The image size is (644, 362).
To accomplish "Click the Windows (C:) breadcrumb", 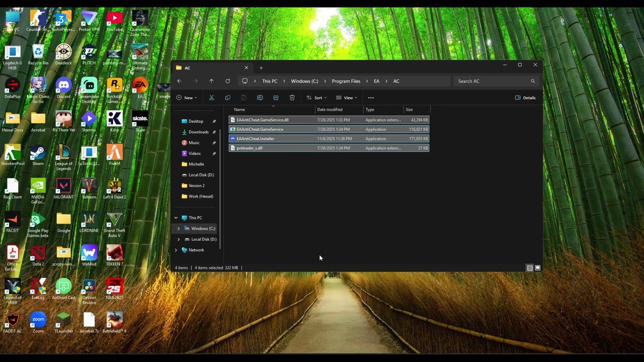I will click(304, 81).
